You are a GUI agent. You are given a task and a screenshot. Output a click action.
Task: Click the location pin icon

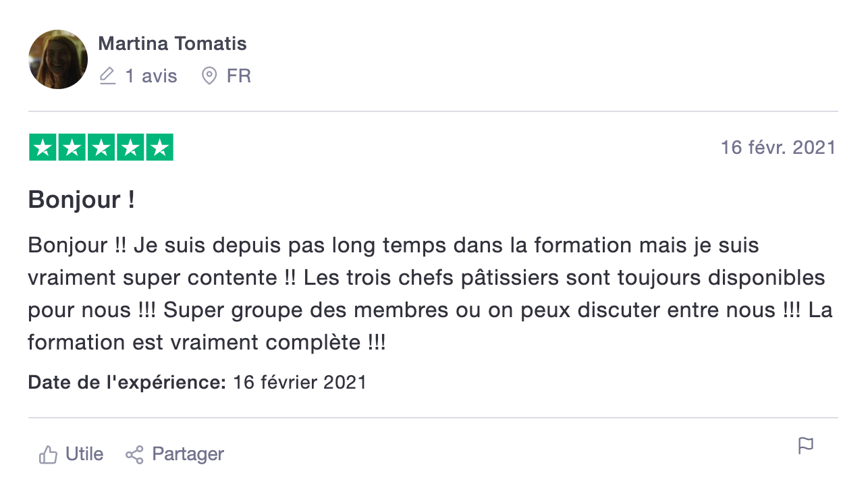(210, 76)
